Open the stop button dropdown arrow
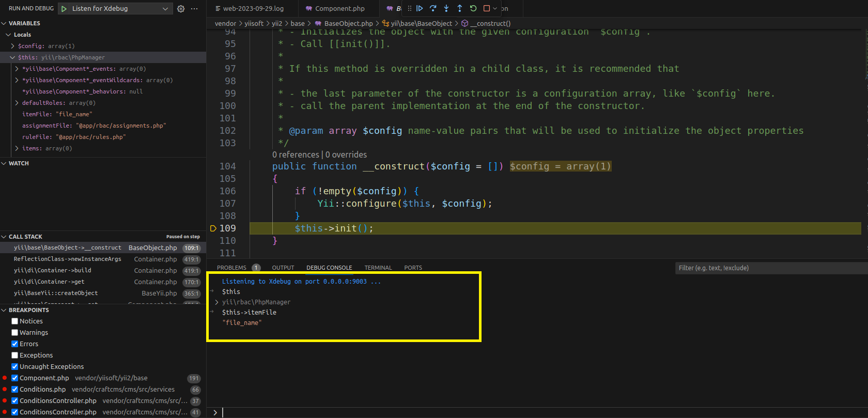The height and width of the screenshot is (418, 868). pyautogui.click(x=495, y=8)
